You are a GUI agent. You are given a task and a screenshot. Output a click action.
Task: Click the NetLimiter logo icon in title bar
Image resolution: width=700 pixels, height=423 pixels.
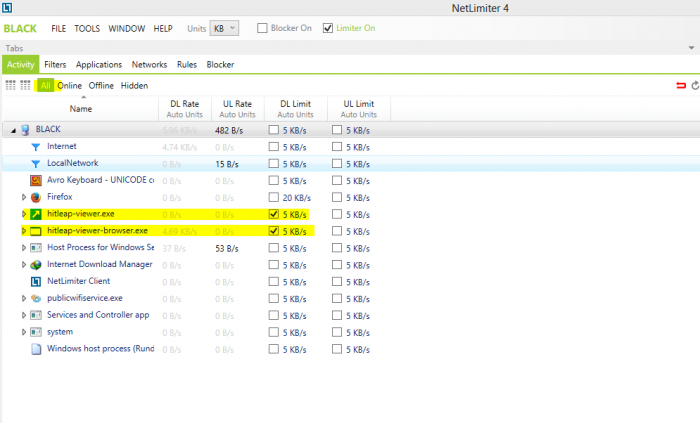pos(7,7)
